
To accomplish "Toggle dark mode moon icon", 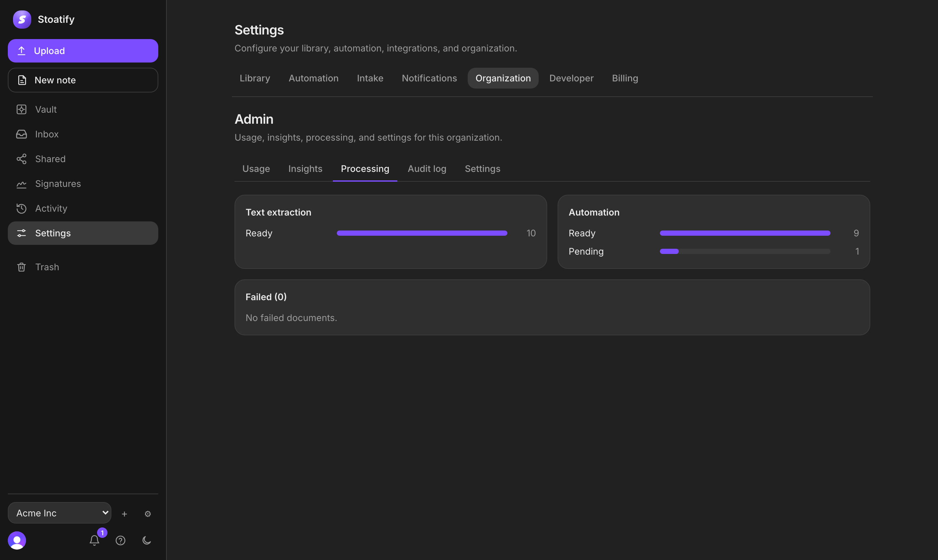I will (x=147, y=540).
